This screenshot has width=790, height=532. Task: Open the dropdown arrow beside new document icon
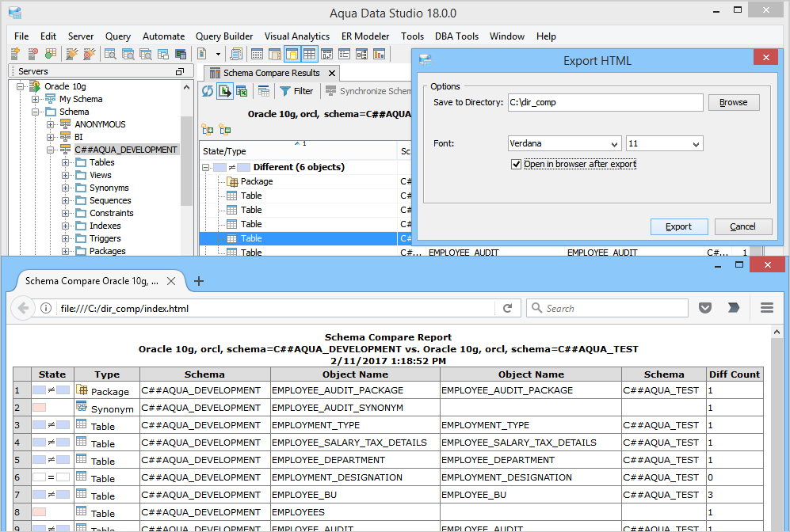(218, 54)
